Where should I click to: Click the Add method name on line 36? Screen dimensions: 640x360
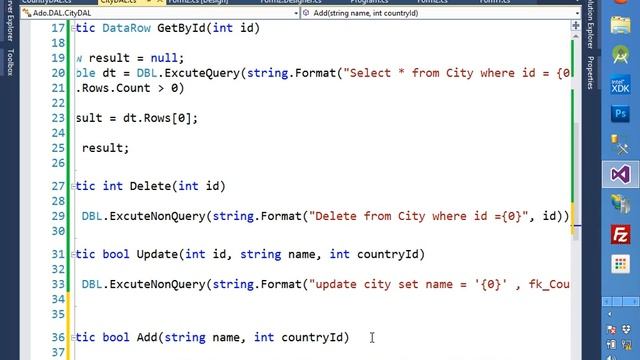(x=147, y=338)
